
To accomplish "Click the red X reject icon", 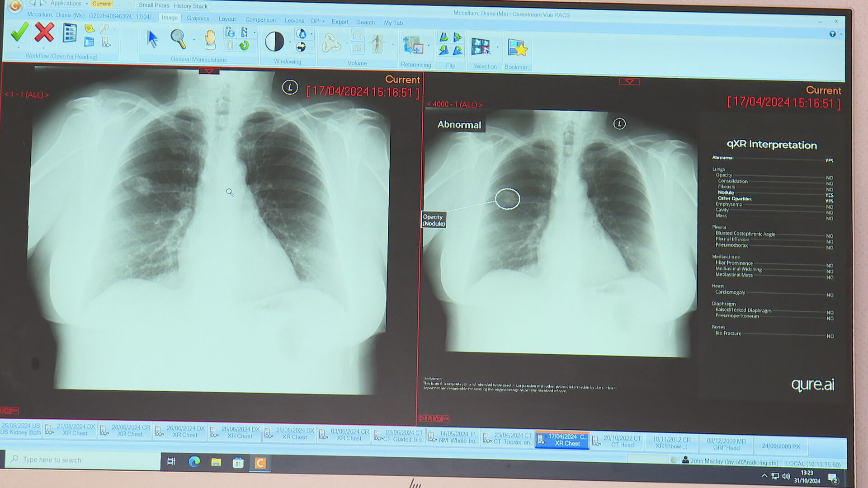I will [x=44, y=33].
